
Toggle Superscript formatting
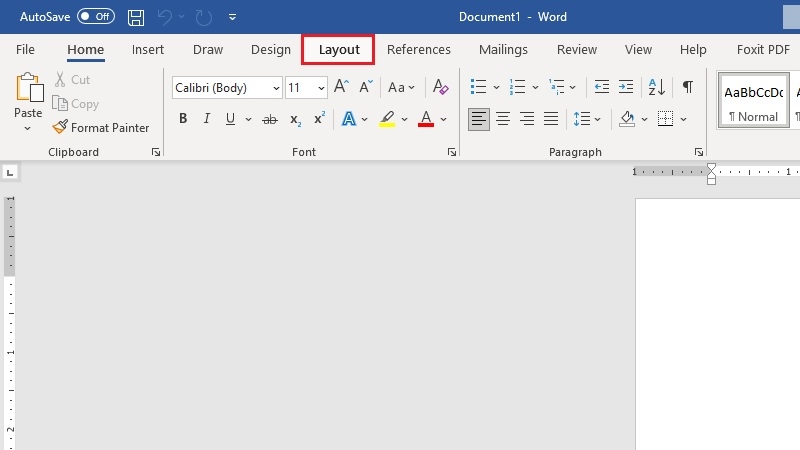pyautogui.click(x=319, y=119)
